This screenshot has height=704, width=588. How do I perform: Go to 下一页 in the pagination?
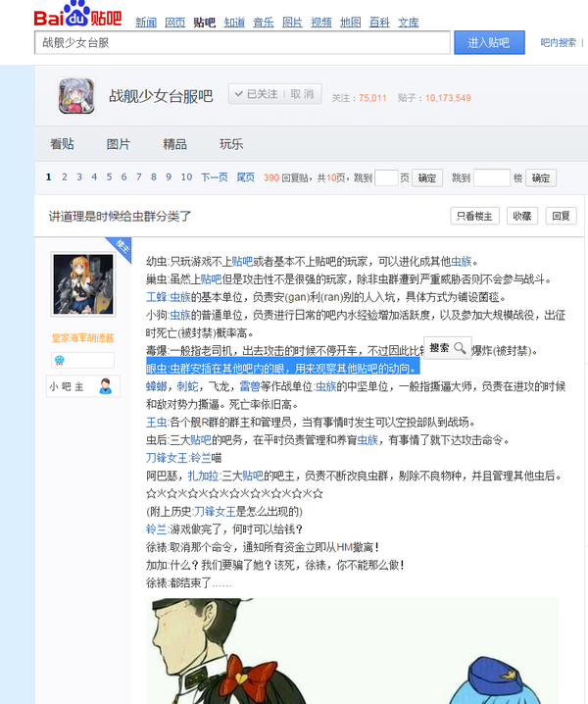(214, 177)
